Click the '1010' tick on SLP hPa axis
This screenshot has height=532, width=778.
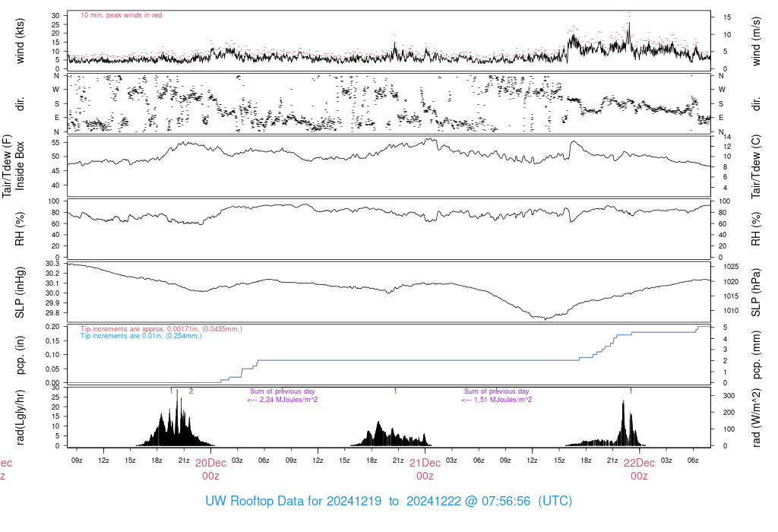point(731,311)
